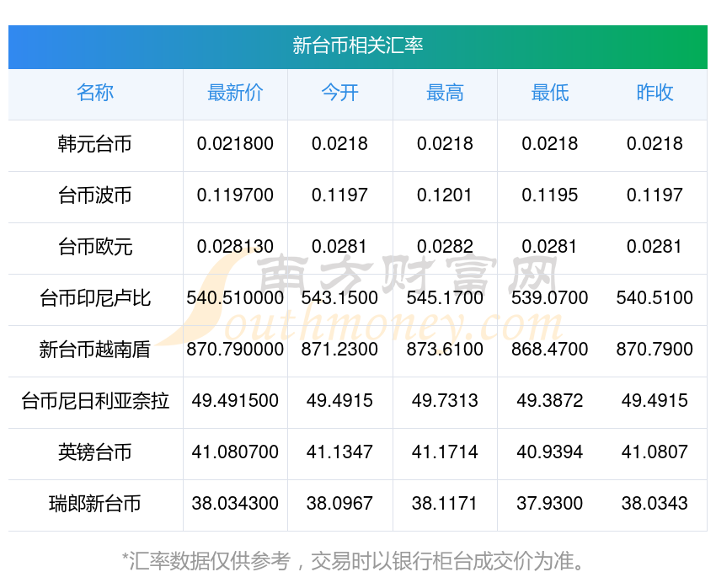Viewport: 716px width, 588px height.
Task: Select the 名称 column header
Action: 95,94
